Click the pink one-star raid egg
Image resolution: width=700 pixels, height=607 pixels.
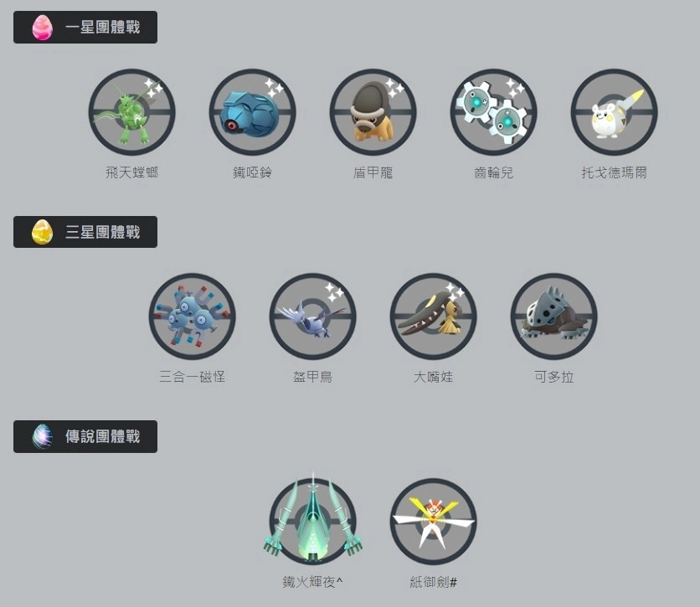coord(43,28)
